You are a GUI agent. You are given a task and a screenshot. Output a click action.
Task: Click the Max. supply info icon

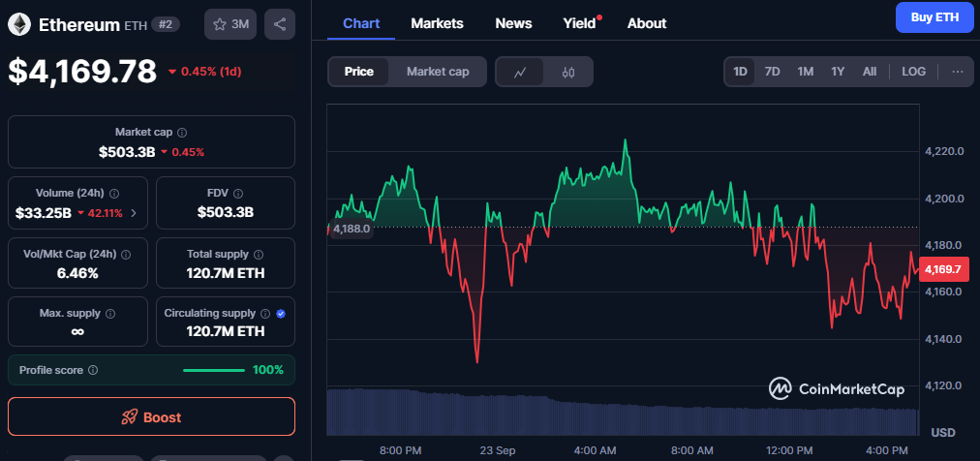tap(109, 314)
